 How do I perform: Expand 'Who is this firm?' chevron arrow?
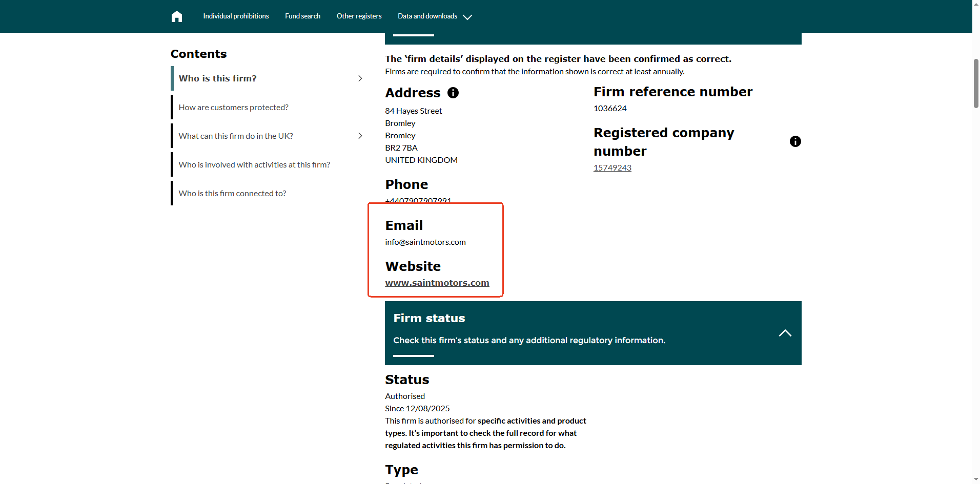[360, 78]
